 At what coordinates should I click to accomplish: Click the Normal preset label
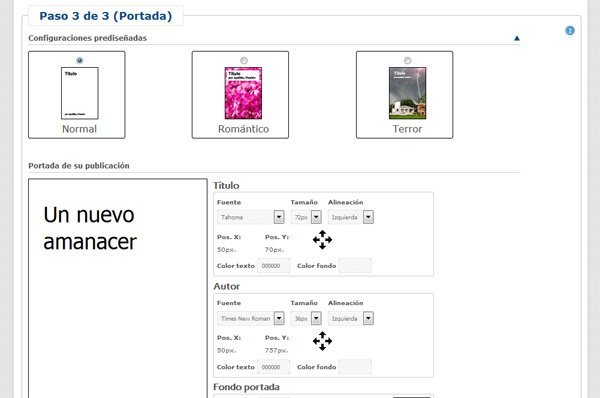click(x=79, y=129)
